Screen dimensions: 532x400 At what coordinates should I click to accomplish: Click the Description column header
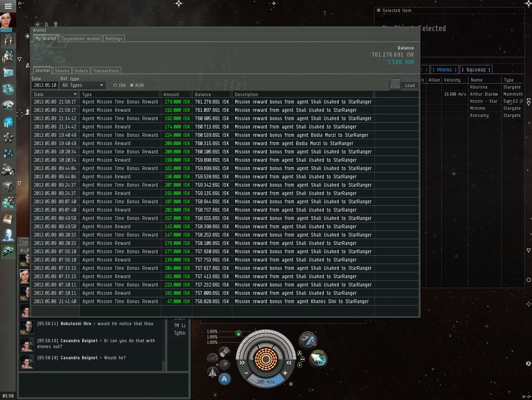pyautogui.click(x=303, y=94)
